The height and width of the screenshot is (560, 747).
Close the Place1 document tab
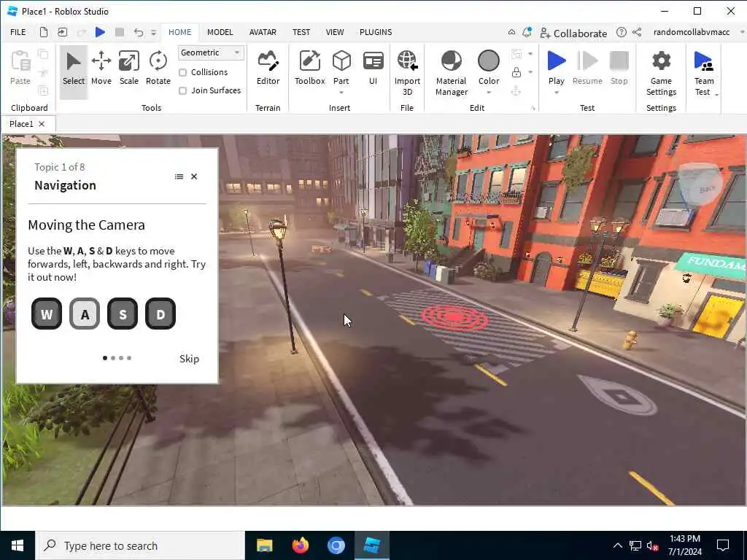(42, 124)
